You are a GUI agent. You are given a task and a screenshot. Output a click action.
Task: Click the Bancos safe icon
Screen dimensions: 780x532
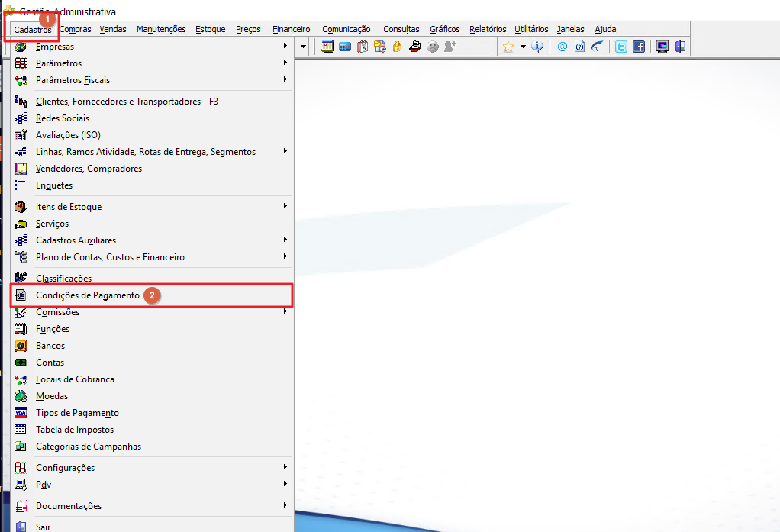click(x=21, y=346)
